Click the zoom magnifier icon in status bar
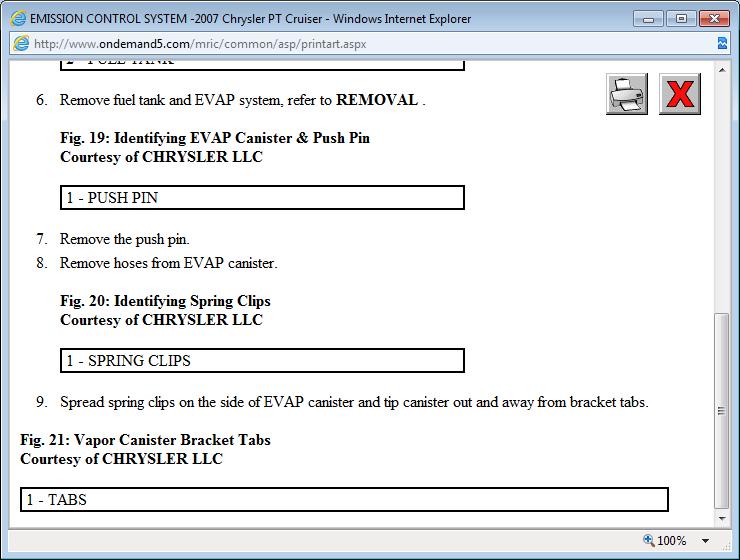 648,540
